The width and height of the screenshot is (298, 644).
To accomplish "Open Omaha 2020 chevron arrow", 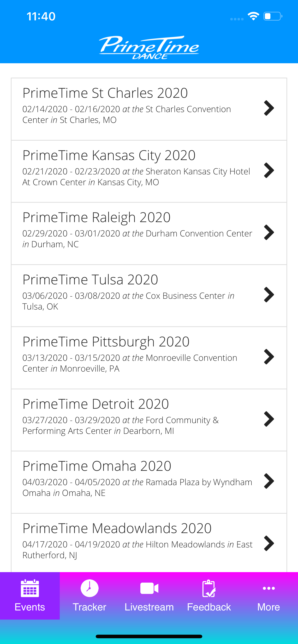I will pyautogui.click(x=269, y=481).
